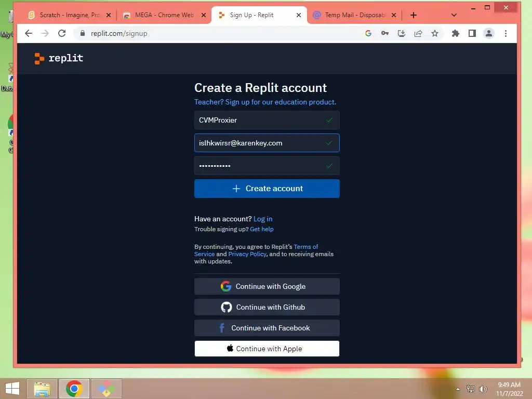Open the colorful diamond taskbar app
Viewport: 532px width, 399px height.
[x=106, y=389]
